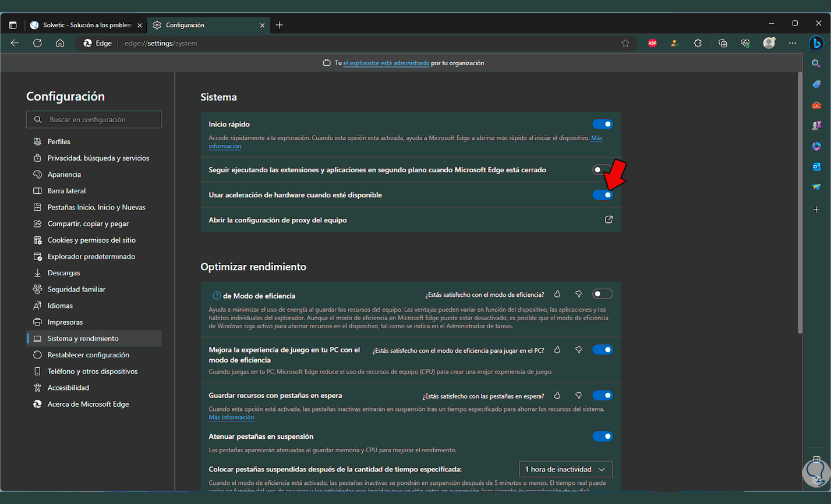Open the sidebar Games icon
The height and width of the screenshot is (504, 831).
coord(816,126)
